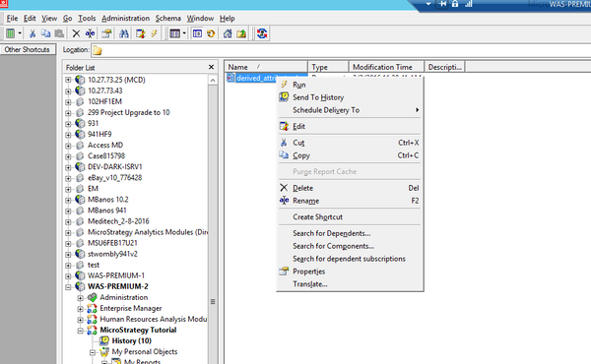Screen dimensions: 591x364
Task: Choose Search for Dependents in context menu
Action: click(350, 233)
